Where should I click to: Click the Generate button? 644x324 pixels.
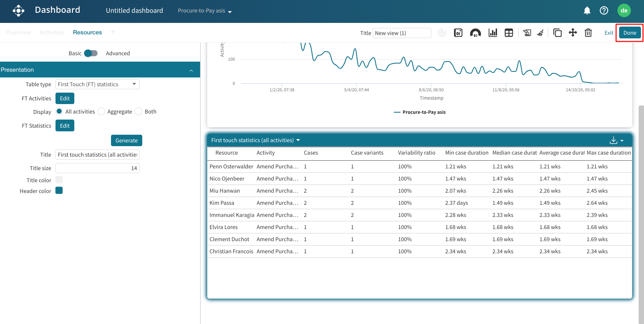tap(126, 140)
